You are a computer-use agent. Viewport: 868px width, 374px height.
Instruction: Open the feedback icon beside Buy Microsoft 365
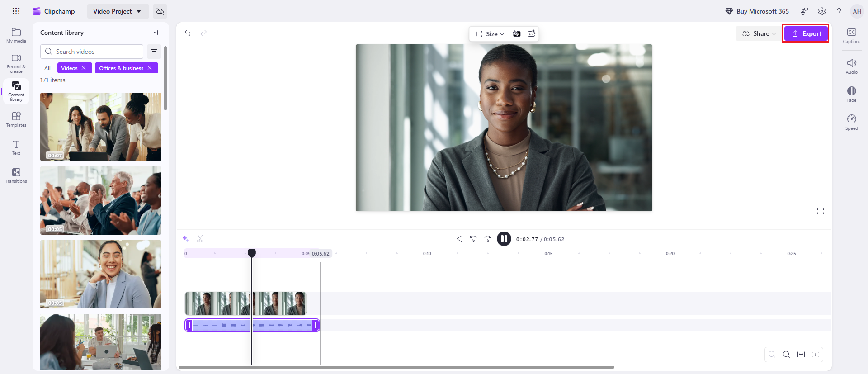pos(804,11)
